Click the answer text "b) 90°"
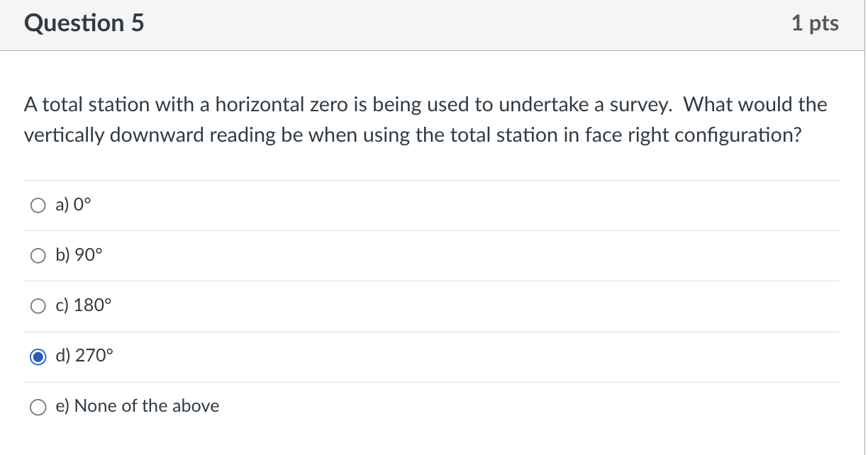 tap(78, 255)
